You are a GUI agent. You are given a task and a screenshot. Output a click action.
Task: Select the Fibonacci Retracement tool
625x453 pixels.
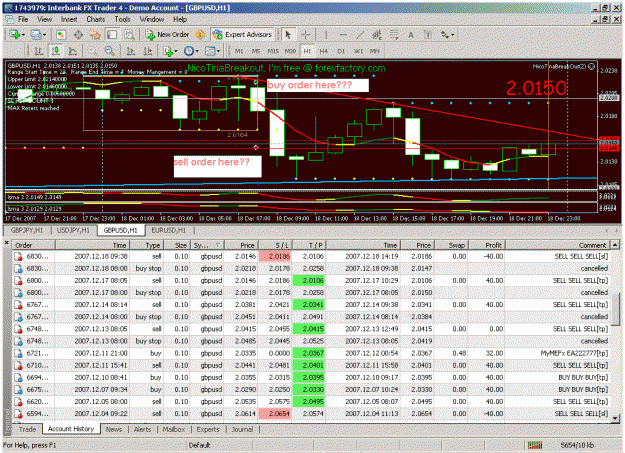coord(394,35)
